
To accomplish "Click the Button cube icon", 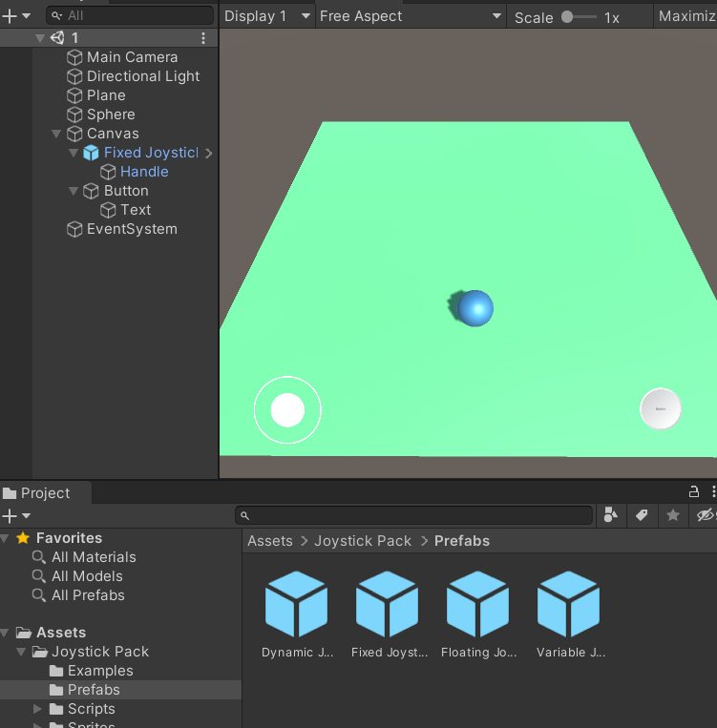I will point(91,191).
